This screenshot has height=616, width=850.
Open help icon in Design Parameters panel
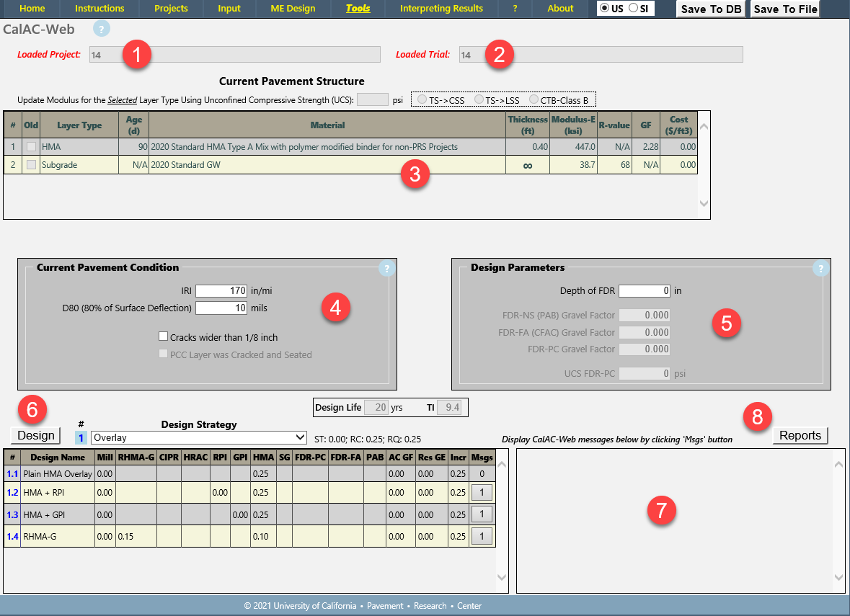(x=820, y=269)
